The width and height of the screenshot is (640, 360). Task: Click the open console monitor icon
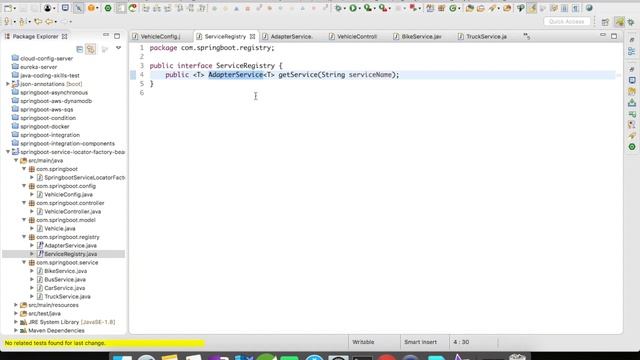click(x=65, y=8)
